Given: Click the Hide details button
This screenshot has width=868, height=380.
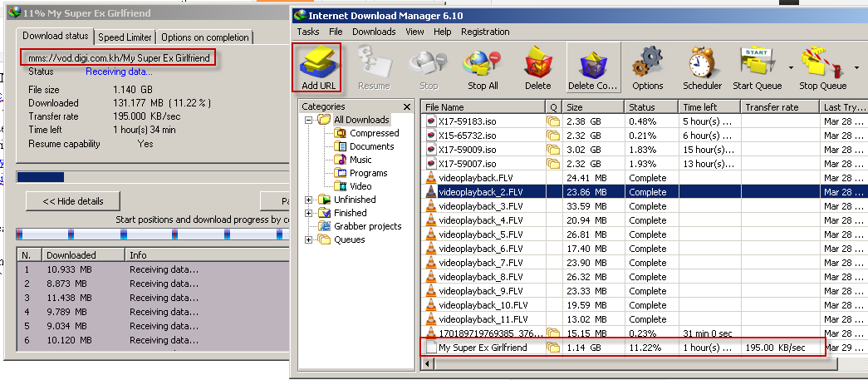Looking at the screenshot, I should (x=73, y=201).
